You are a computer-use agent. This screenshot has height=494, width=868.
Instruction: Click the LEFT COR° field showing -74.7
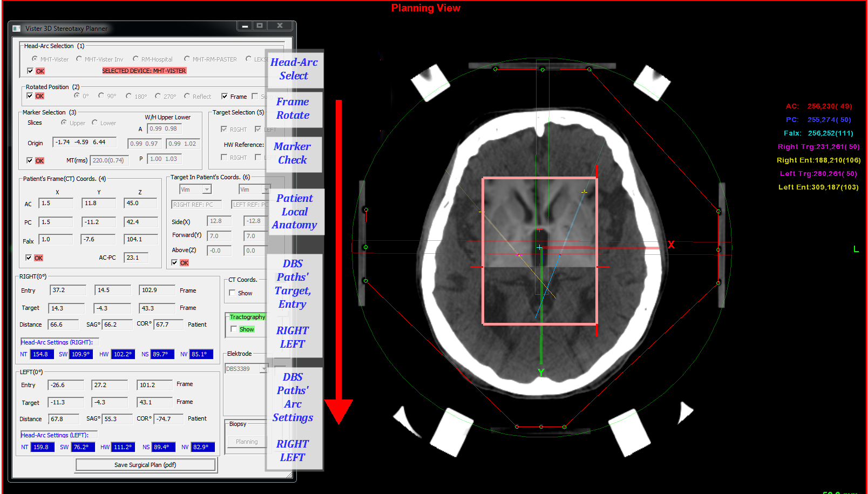pyautogui.click(x=168, y=418)
